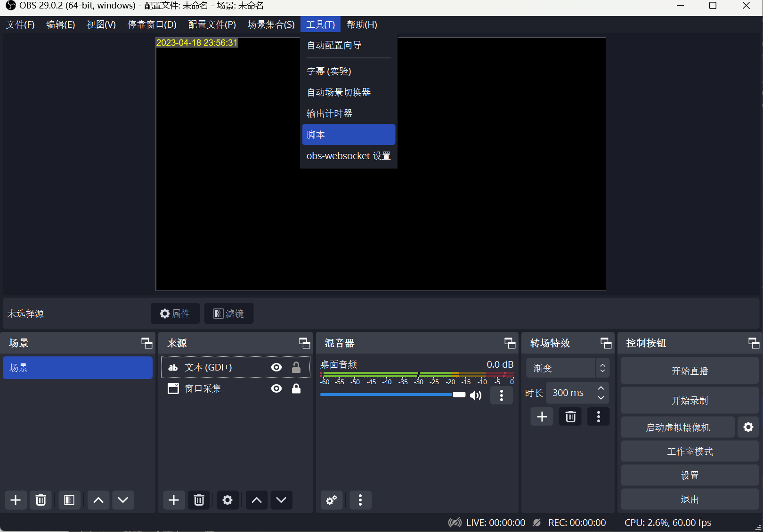Increase transition duration with up arrow
Image resolution: width=763 pixels, height=532 pixels.
[601, 388]
